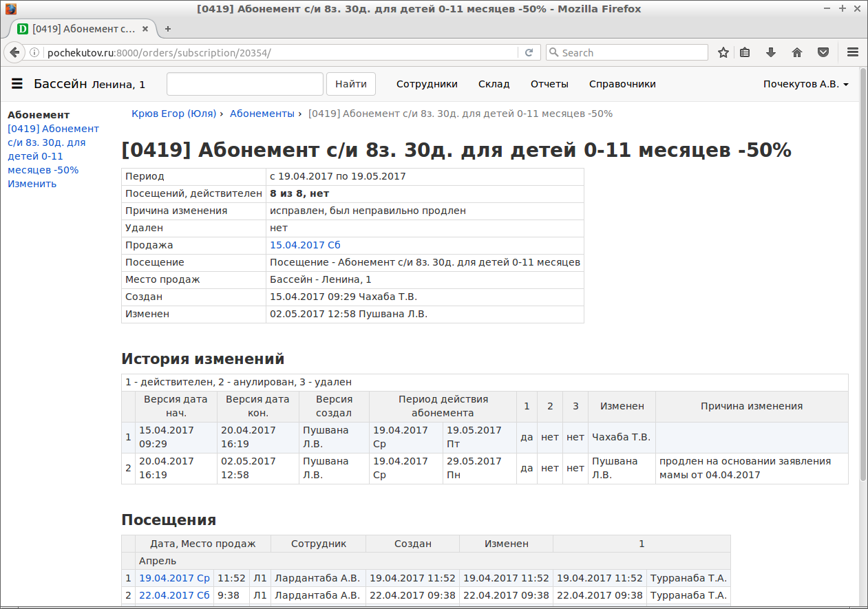Open the Почекутов А.В. user dropdown
Viewport: 868px width, 609px height.
tap(805, 84)
